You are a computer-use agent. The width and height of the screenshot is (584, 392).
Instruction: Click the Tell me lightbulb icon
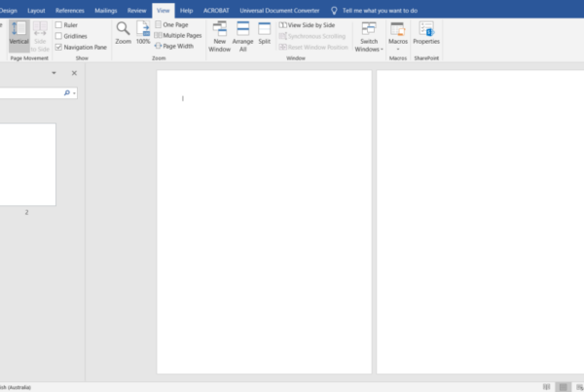click(334, 11)
